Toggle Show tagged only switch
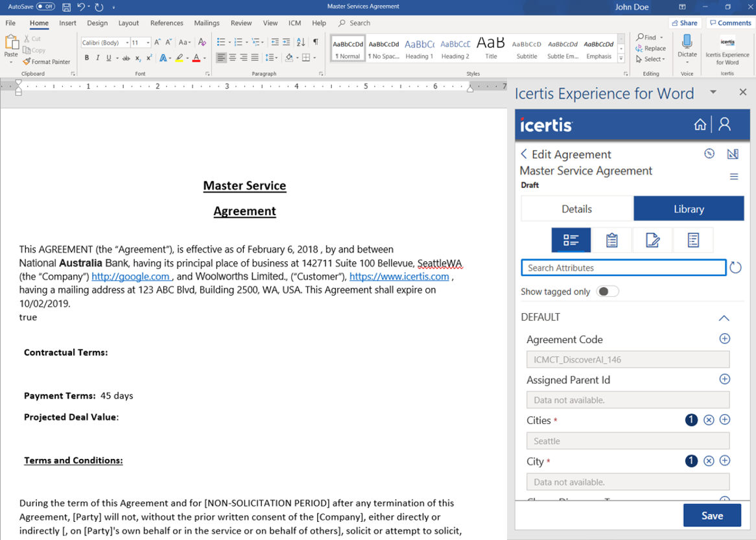Screen dimensions: 756x540 [607, 291]
